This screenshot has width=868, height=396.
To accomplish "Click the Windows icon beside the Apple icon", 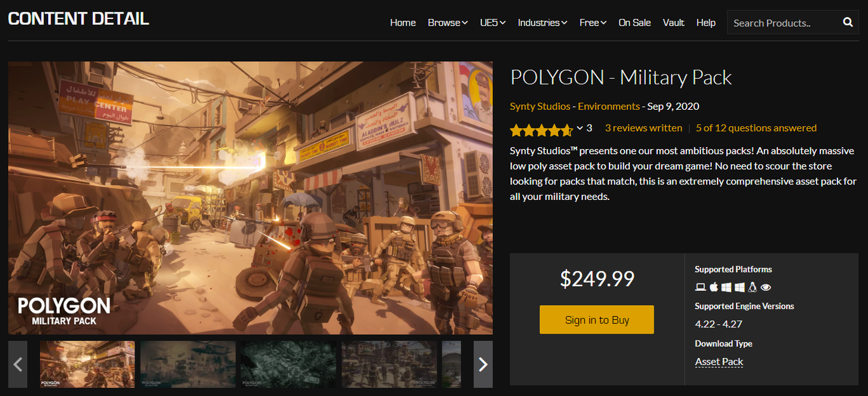I will tap(726, 288).
